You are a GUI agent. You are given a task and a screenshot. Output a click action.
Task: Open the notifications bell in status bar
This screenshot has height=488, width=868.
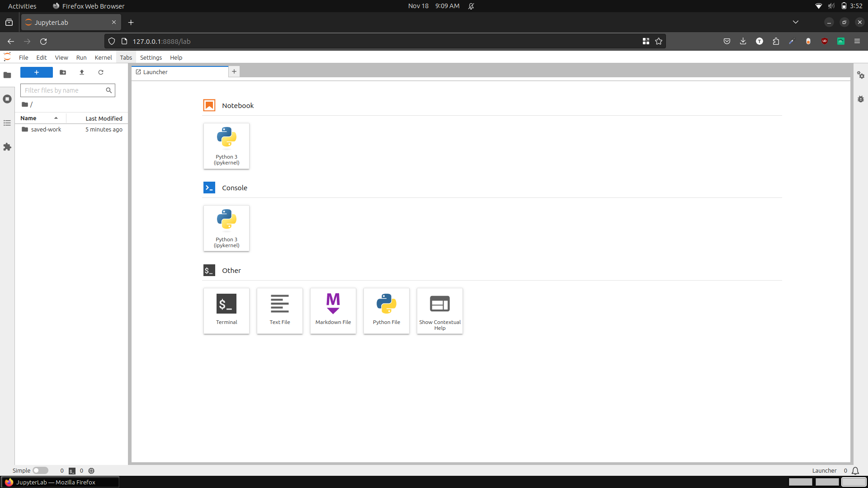[855, 470]
